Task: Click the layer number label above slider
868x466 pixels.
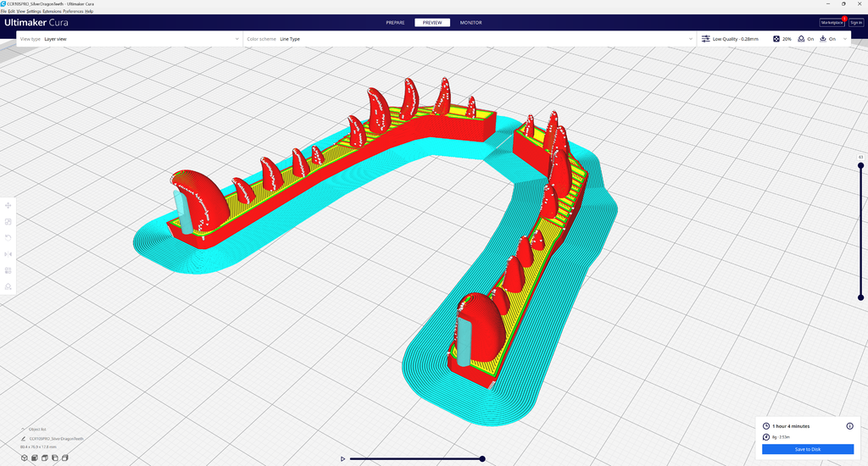Action: 861,158
